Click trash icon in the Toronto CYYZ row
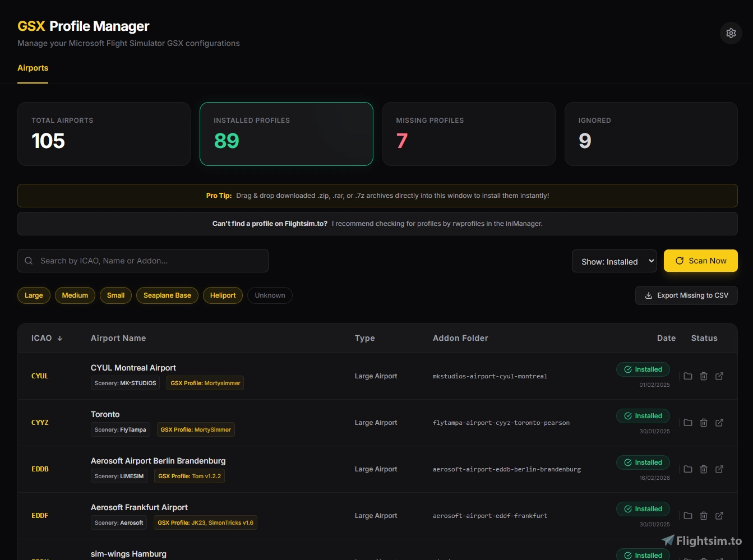This screenshot has width=753, height=560. [703, 423]
